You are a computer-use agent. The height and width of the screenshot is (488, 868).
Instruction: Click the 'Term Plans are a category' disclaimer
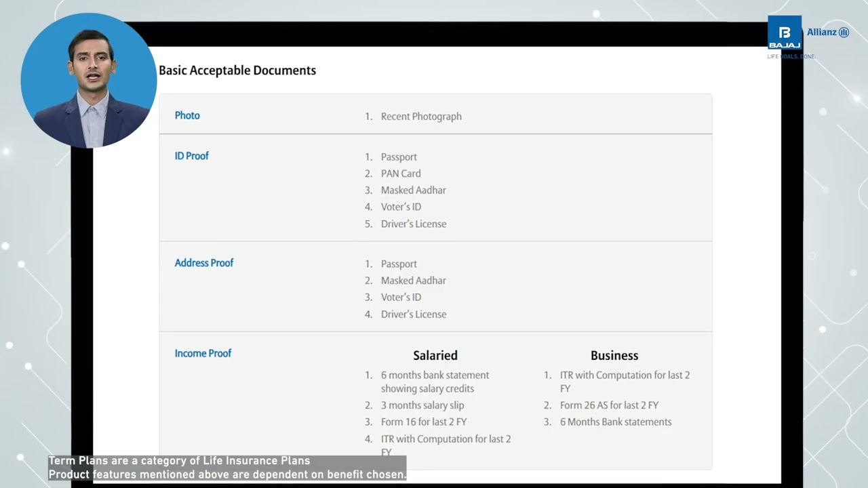tap(179, 461)
